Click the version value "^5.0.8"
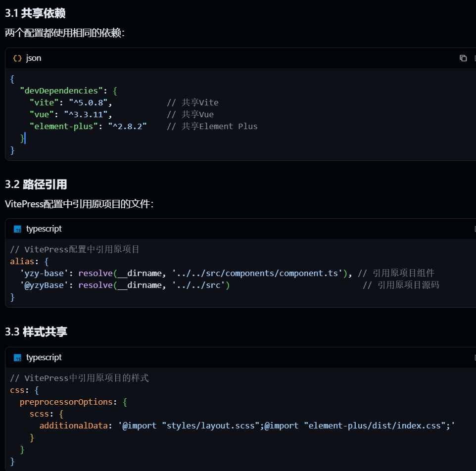This screenshot has width=476, height=471. [89, 102]
